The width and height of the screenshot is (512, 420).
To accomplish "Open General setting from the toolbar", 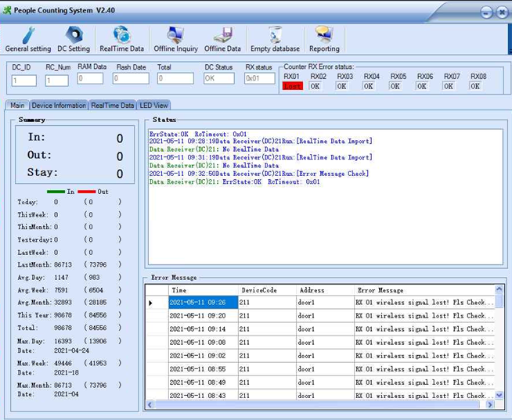I will tap(27, 39).
